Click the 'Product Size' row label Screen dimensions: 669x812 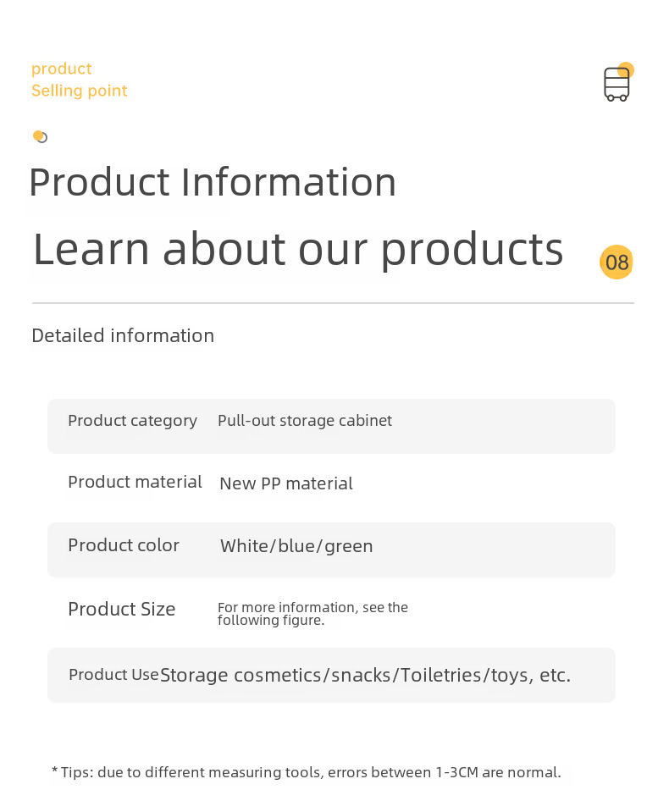122,610
